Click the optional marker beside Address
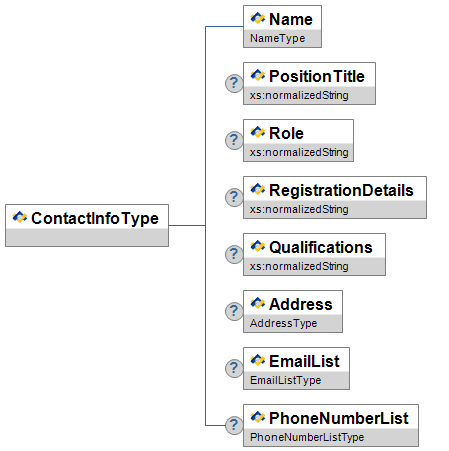 click(234, 311)
